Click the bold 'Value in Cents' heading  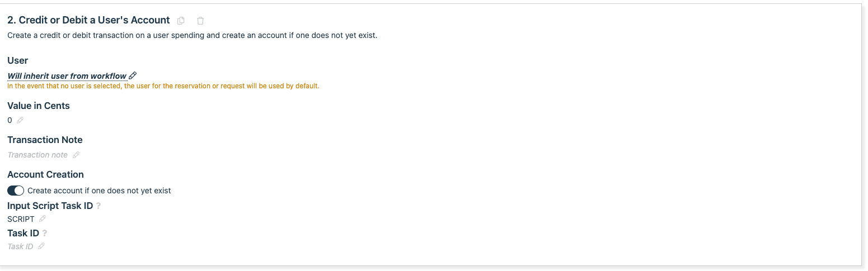pyautogui.click(x=39, y=106)
